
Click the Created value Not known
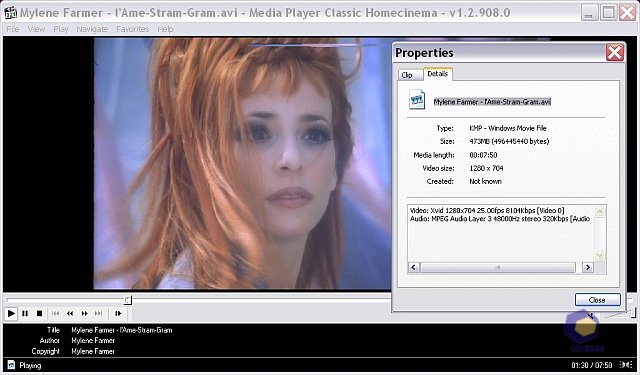click(485, 181)
